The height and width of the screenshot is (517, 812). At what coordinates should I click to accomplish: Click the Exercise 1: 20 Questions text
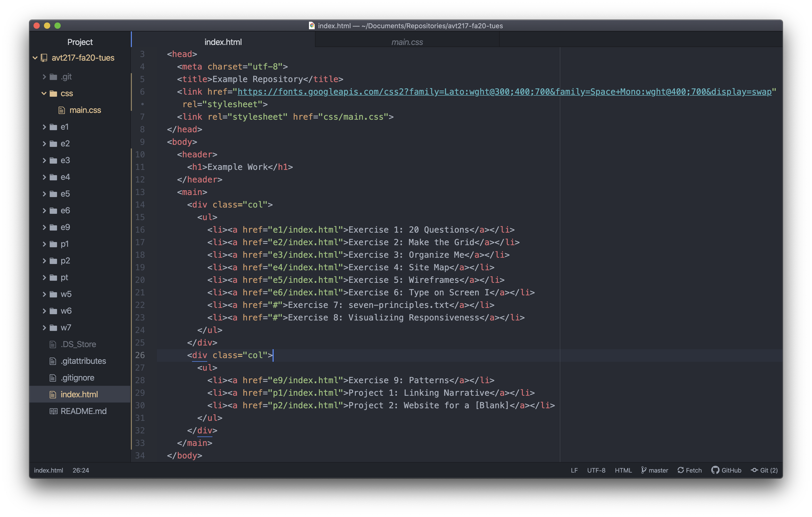coord(409,230)
